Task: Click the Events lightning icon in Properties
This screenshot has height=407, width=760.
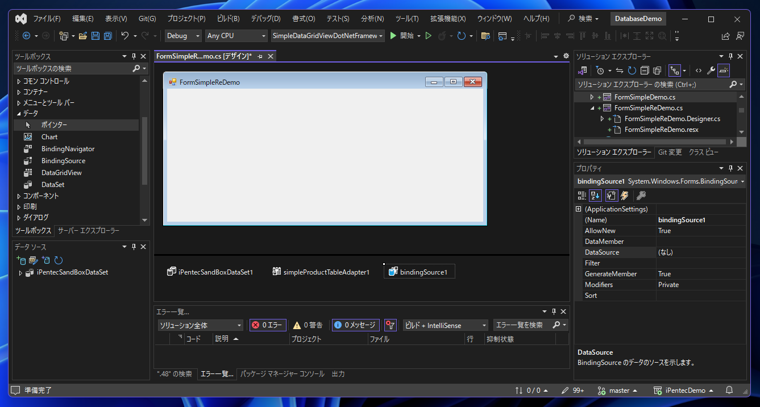Action: coord(625,196)
